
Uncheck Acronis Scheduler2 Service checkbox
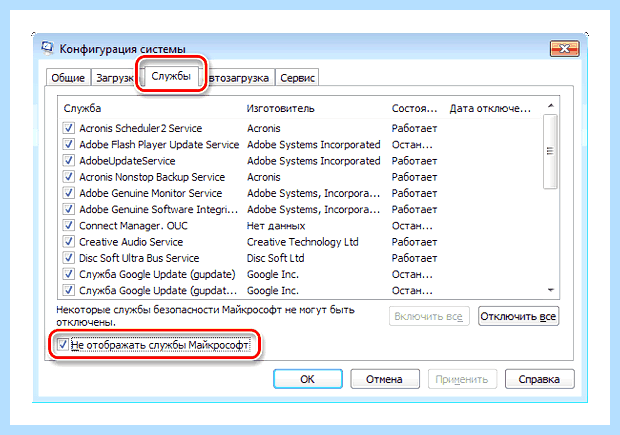(x=68, y=128)
